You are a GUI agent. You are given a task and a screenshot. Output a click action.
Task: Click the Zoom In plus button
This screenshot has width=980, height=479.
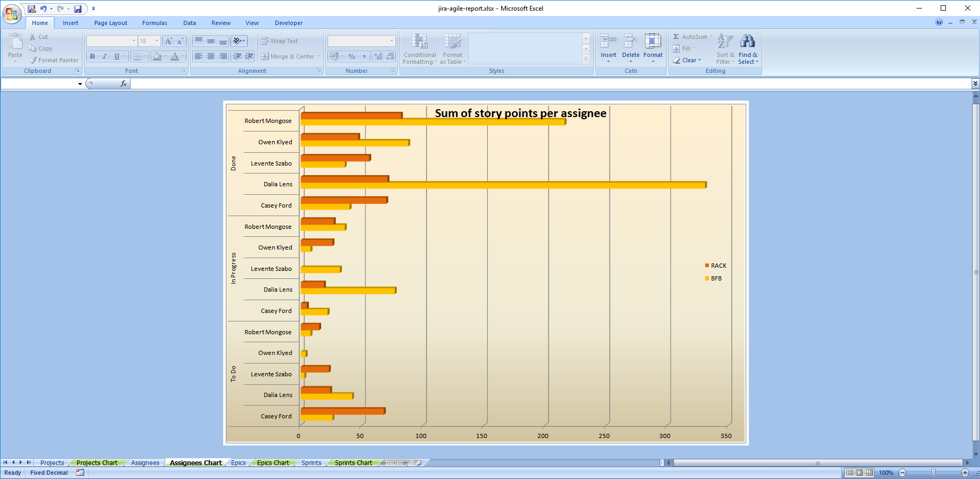pyautogui.click(x=965, y=473)
